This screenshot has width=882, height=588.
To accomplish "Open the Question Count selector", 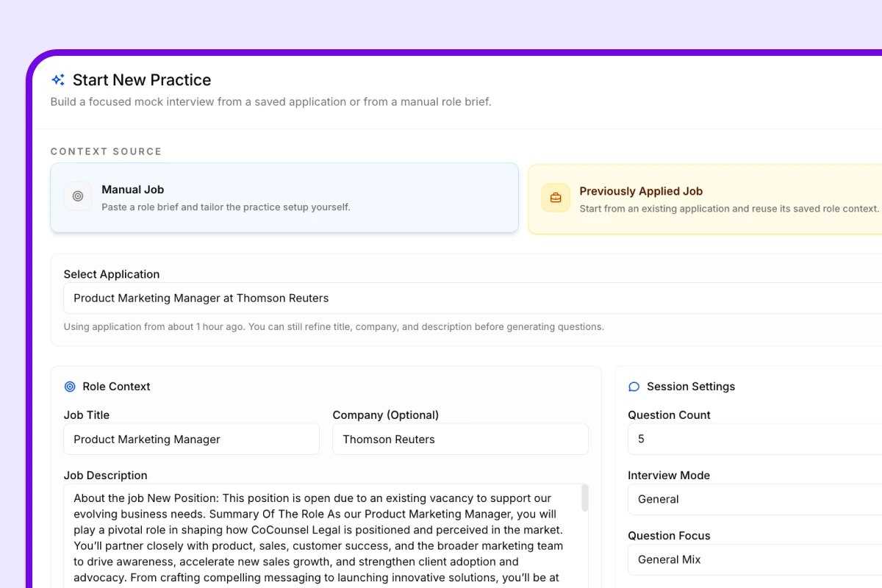I will (754, 439).
